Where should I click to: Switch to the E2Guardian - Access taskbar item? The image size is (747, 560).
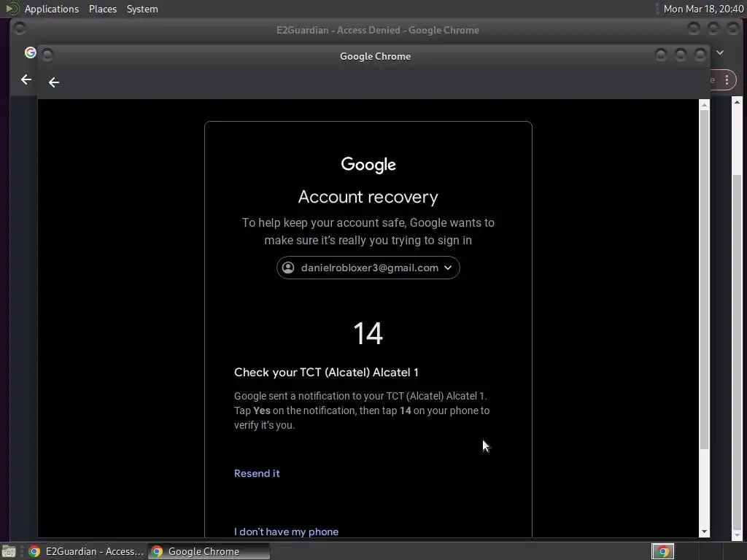[86, 551]
